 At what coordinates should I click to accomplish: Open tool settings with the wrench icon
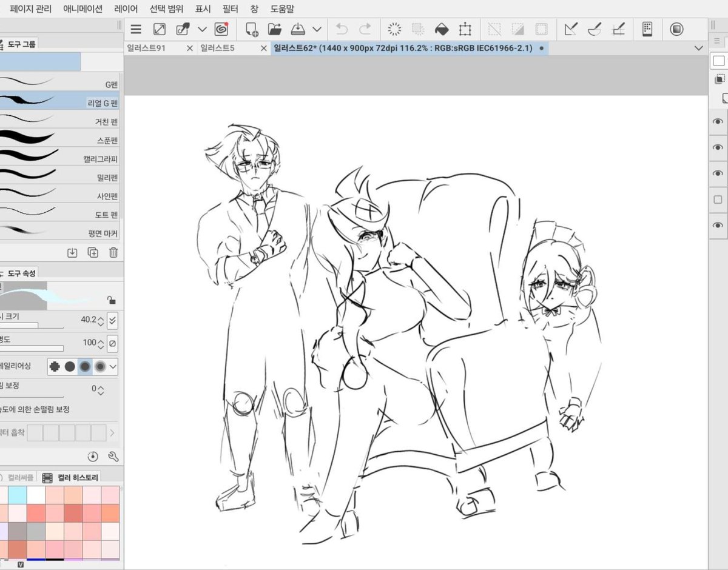113,456
